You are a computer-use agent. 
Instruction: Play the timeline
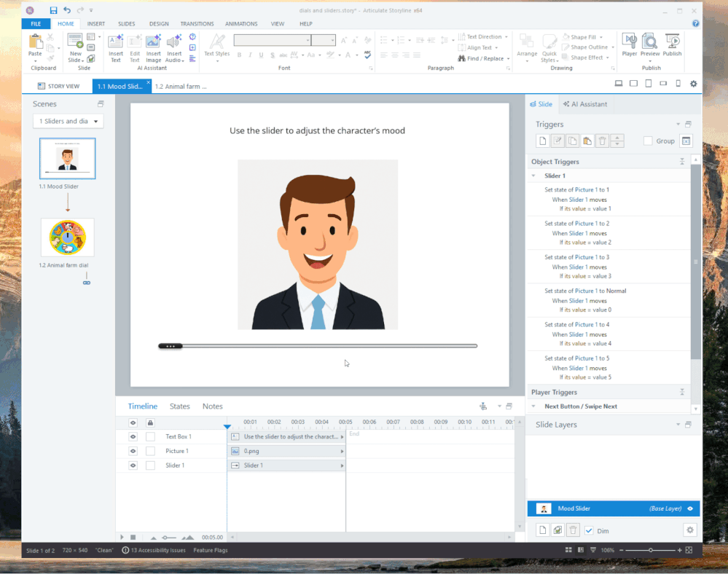[122, 538]
